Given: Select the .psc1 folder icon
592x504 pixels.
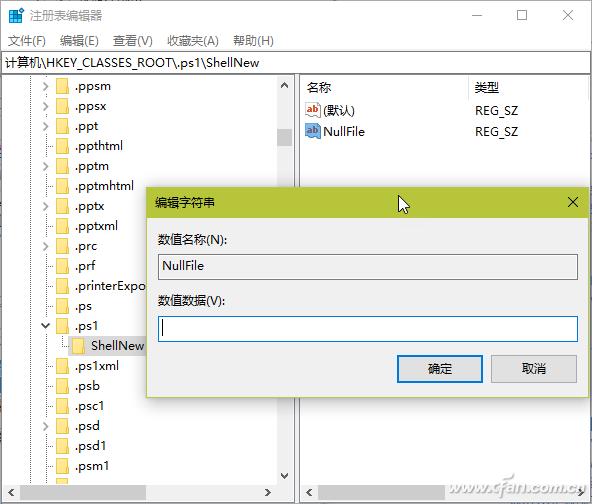Looking at the screenshot, I should 62,406.
